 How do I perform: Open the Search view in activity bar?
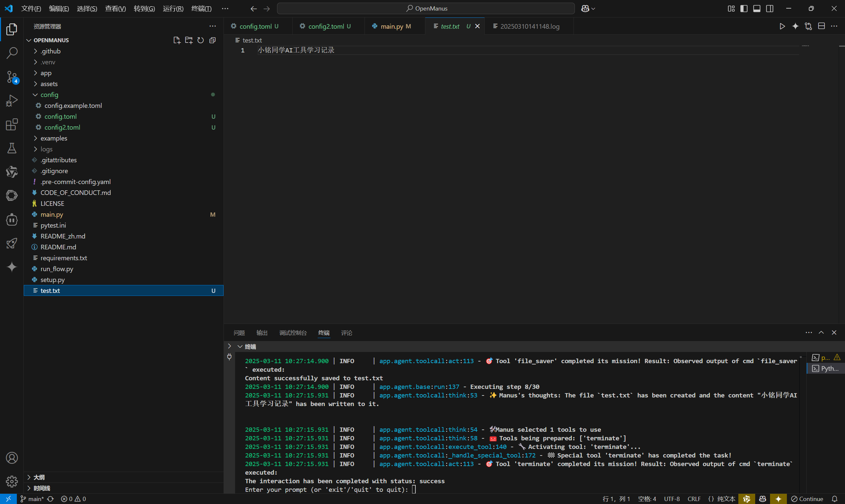pyautogui.click(x=12, y=53)
